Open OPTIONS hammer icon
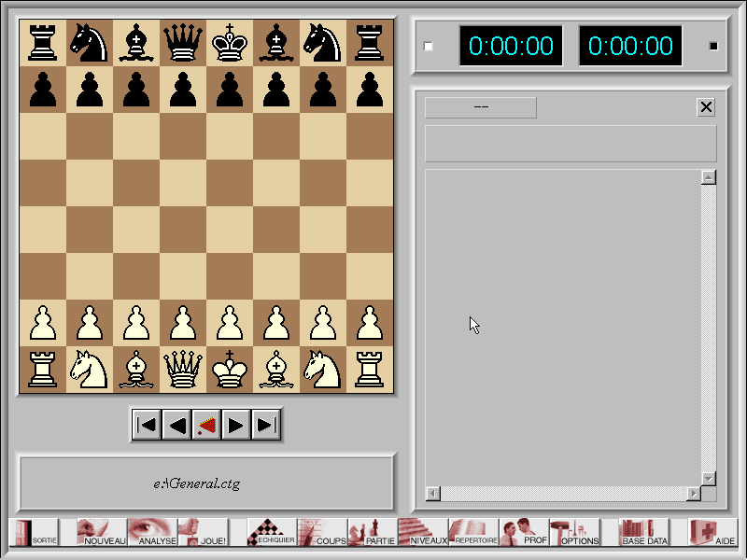747x560 pixels. [574, 532]
